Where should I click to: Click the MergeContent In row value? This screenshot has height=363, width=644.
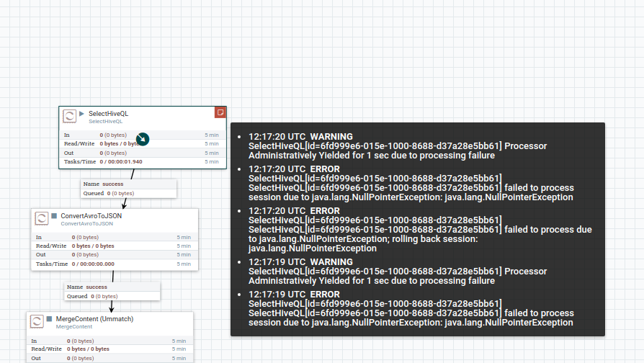[80, 341]
